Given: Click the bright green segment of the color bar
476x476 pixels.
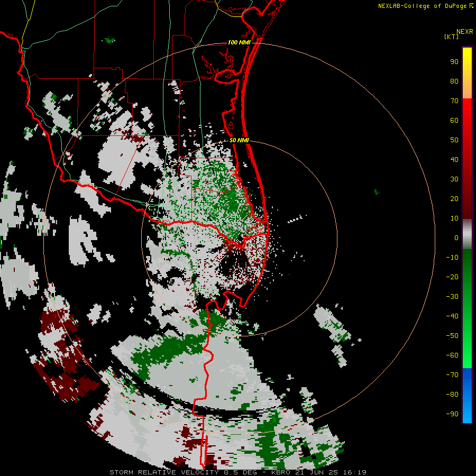Looking at the screenshot, I should (x=467, y=343).
